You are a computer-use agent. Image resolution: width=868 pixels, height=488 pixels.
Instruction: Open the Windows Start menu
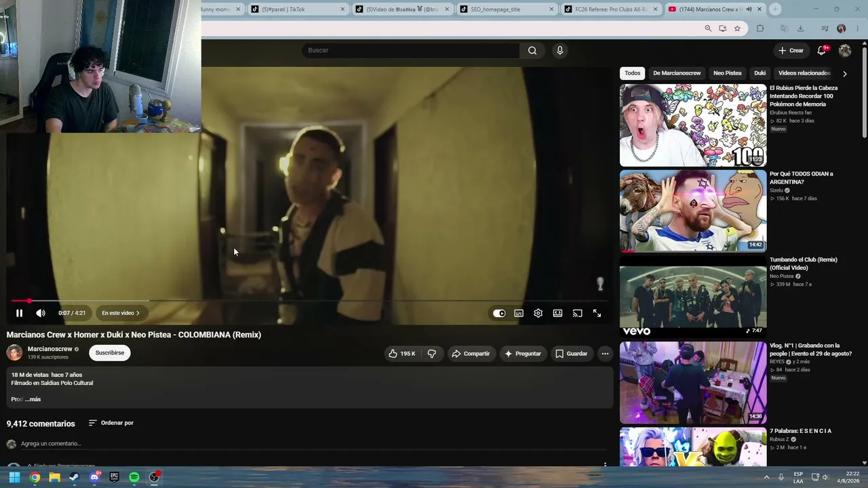pos(14,477)
